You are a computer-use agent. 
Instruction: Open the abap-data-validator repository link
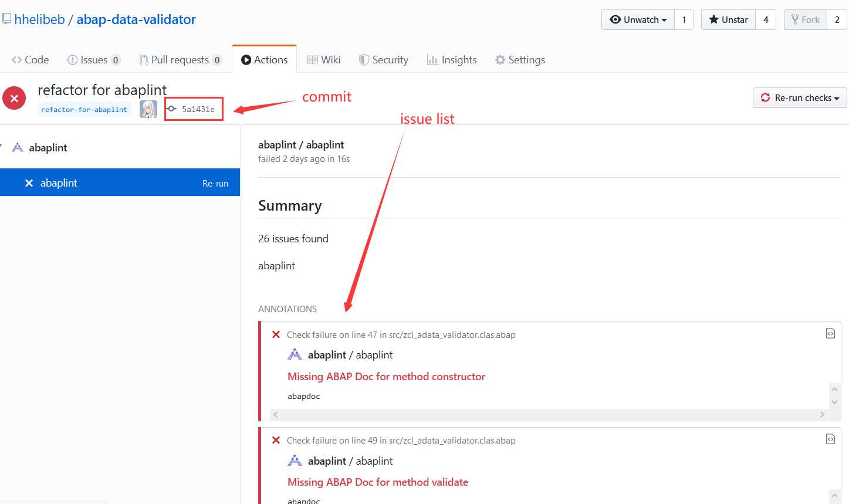tap(136, 19)
